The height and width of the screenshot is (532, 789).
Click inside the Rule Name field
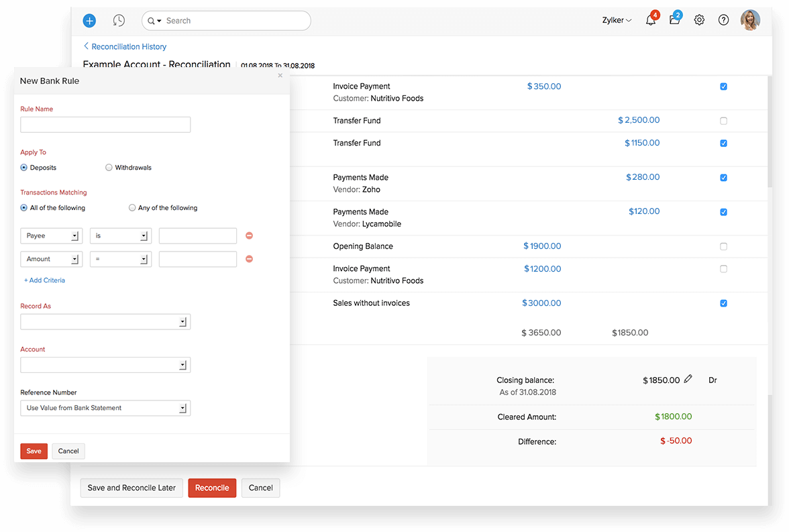[105, 125]
